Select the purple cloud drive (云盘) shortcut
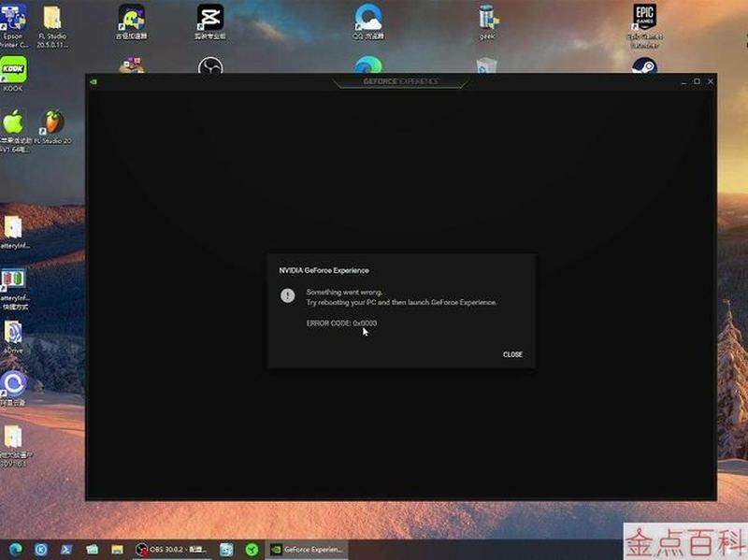 (x=13, y=389)
